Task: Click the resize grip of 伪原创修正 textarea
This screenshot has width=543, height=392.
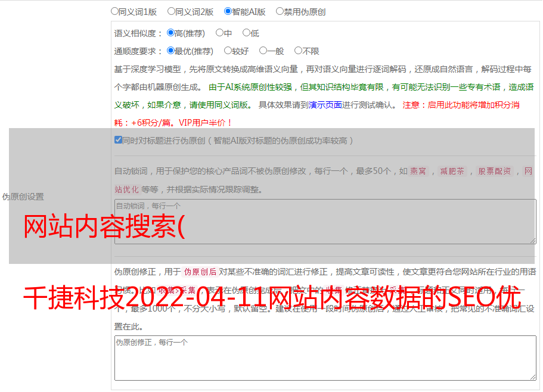Action: (533, 377)
